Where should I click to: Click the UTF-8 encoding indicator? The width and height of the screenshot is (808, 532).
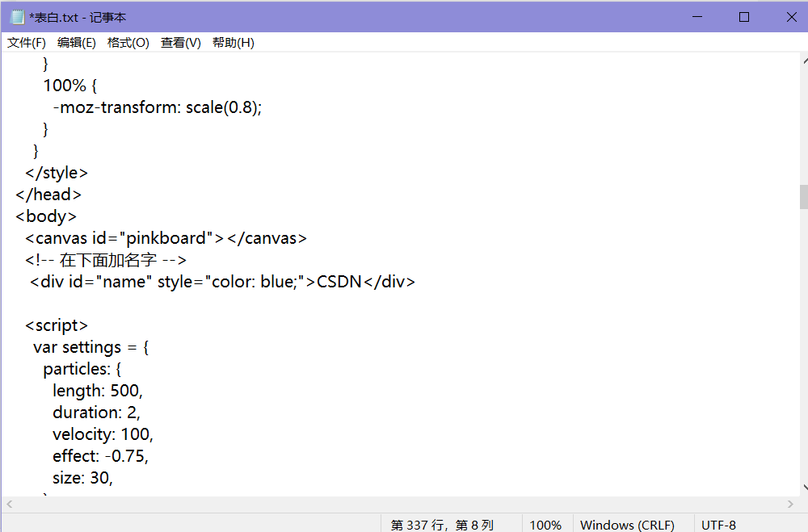[718, 525]
